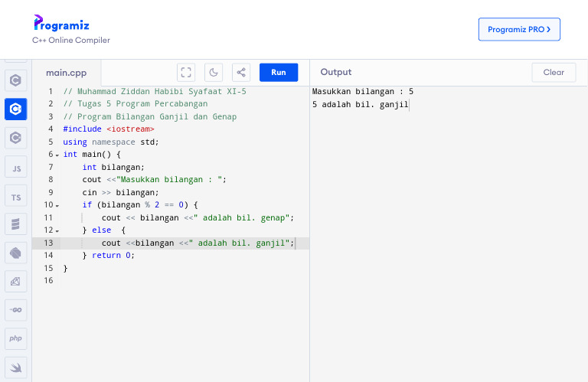Select the Scala compiler icon
This screenshot has width=588, height=382.
tap(15, 224)
